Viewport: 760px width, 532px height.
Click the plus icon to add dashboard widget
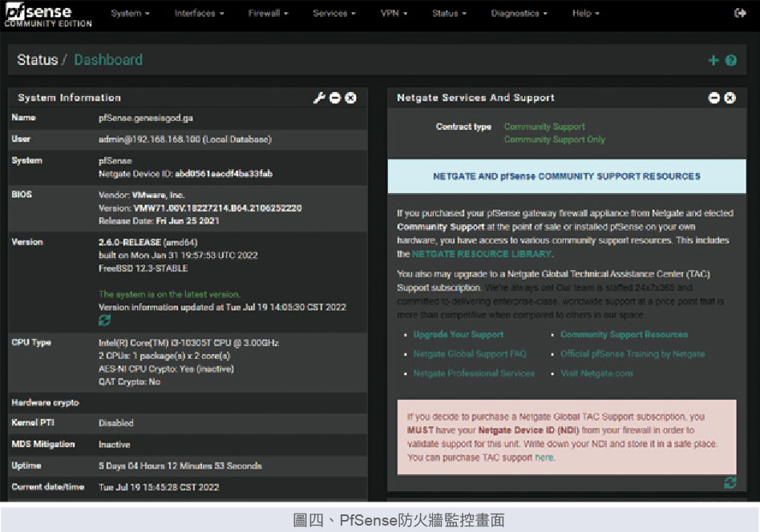click(x=714, y=60)
